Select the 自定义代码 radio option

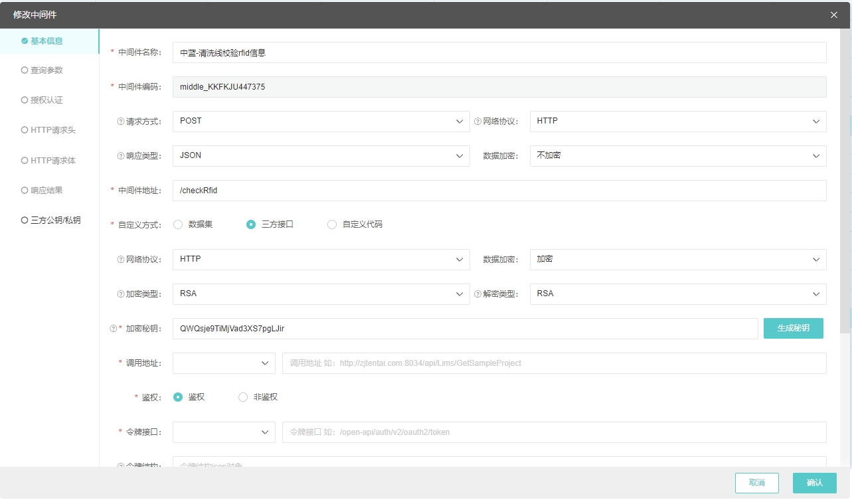(332, 224)
